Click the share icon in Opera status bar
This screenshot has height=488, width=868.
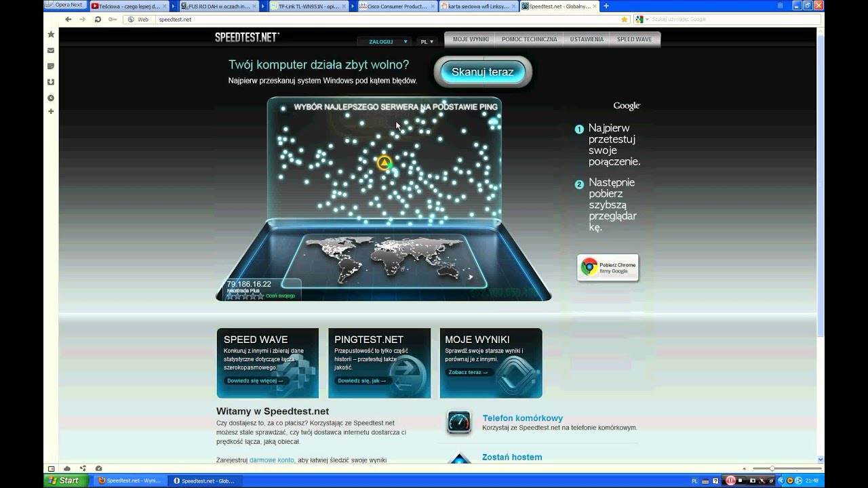point(83,468)
